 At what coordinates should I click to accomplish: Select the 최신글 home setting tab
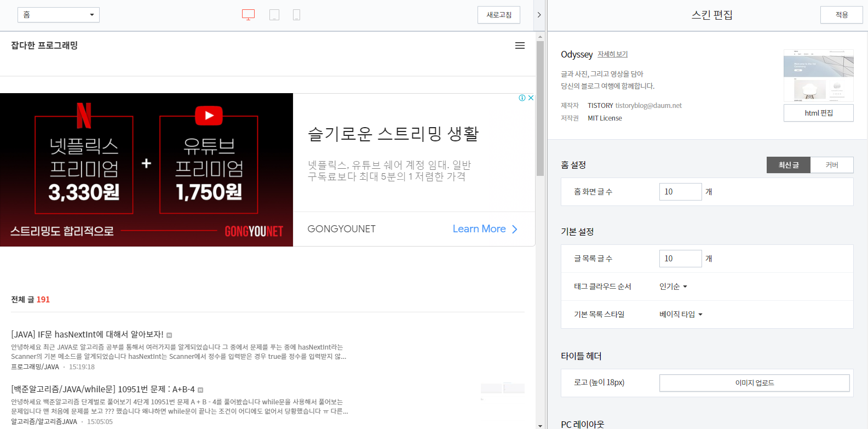pos(789,165)
